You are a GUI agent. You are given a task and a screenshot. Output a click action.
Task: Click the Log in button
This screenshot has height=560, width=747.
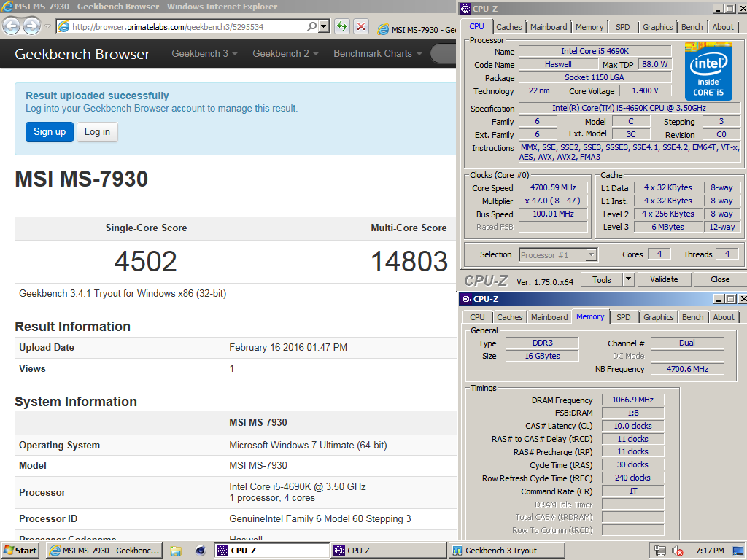click(x=97, y=132)
